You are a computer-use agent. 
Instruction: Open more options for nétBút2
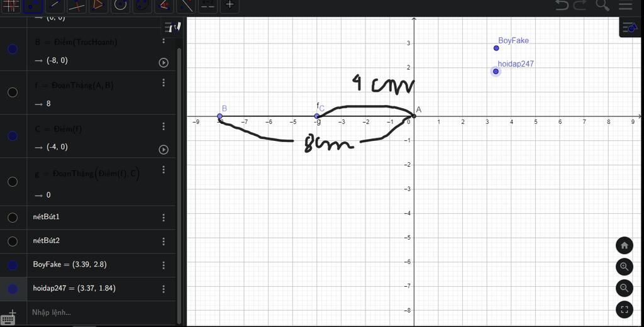coord(164,241)
